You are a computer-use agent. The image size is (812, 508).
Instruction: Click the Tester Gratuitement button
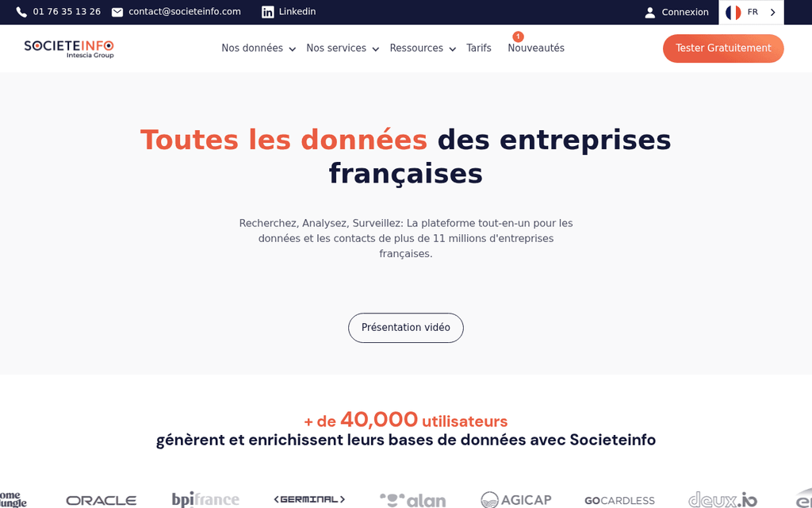[723, 48]
